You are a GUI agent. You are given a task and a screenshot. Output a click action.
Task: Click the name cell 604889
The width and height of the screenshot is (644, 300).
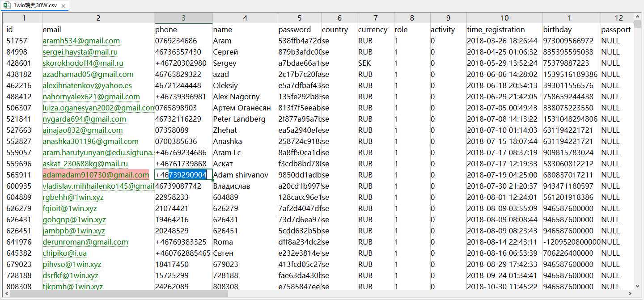pyautogui.click(x=245, y=197)
